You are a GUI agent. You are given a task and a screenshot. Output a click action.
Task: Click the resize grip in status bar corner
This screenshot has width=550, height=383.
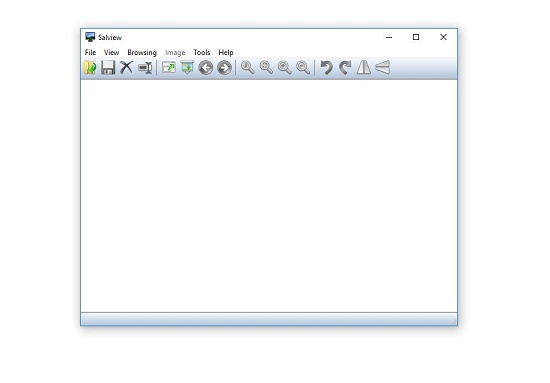coord(454,321)
